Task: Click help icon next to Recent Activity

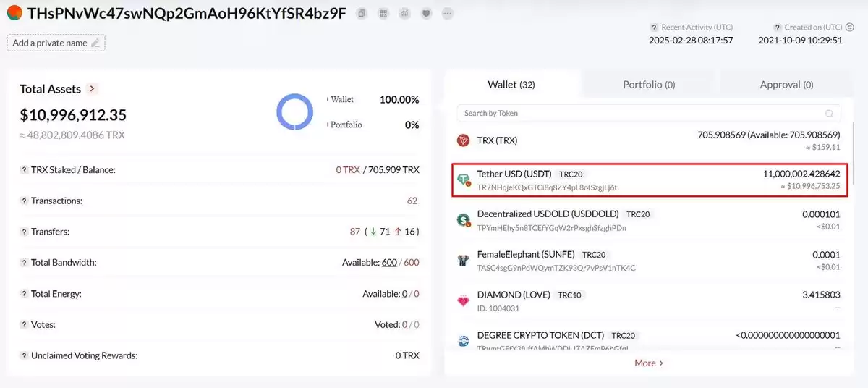Action: pos(654,27)
